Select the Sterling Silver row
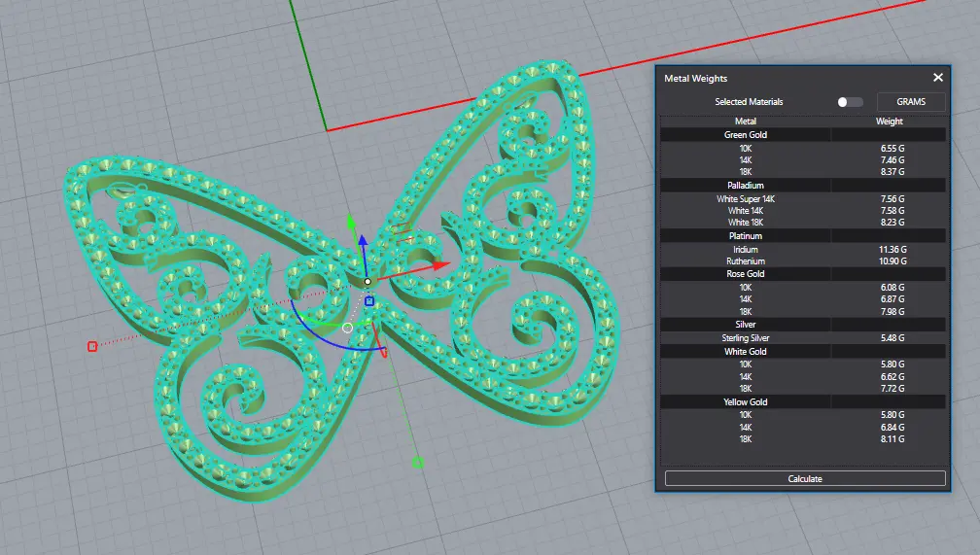Screen dimensions: 980x555 [746, 338]
